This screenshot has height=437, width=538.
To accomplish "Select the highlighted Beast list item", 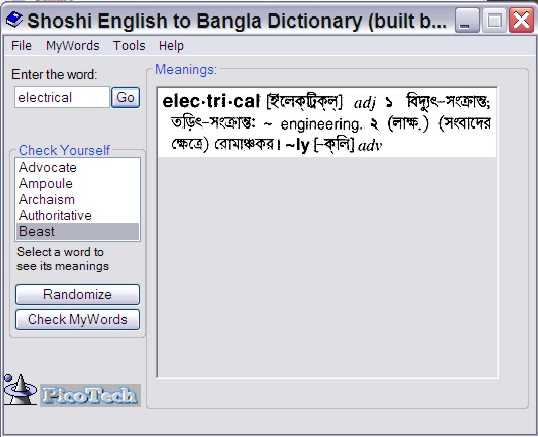I will tap(78, 232).
